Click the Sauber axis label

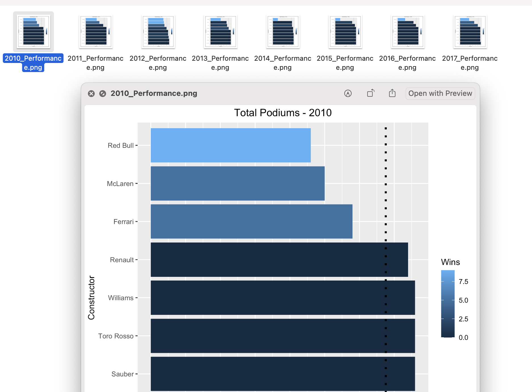click(123, 374)
